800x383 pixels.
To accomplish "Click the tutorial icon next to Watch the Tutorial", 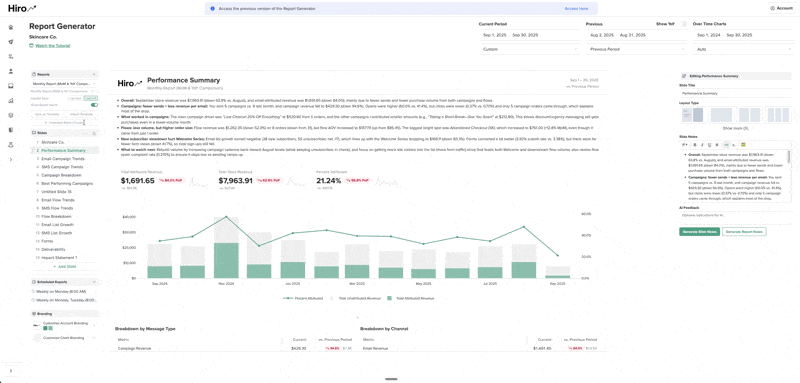I will [31, 46].
